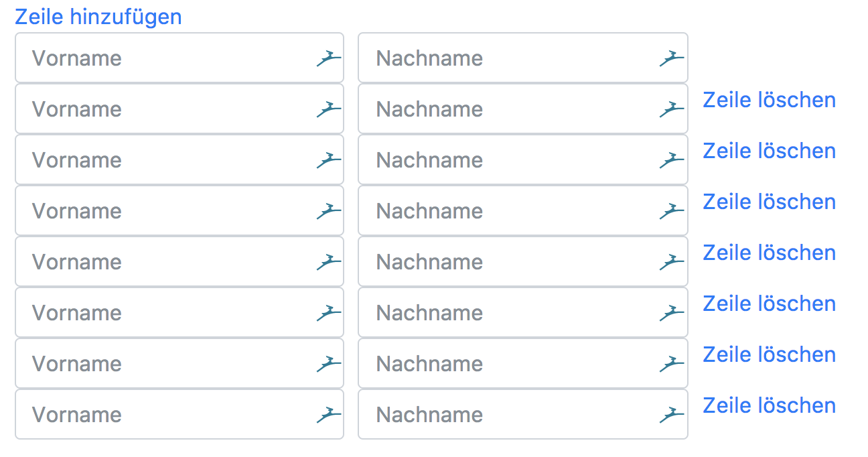The height and width of the screenshot is (457, 868).
Task: Click "Zeile löschen" next to the sixth row
Action: click(x=769, y=304)
